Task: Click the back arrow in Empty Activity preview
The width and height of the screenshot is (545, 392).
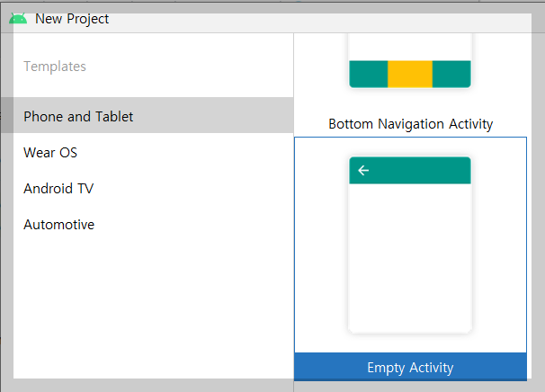Action: 363,170
